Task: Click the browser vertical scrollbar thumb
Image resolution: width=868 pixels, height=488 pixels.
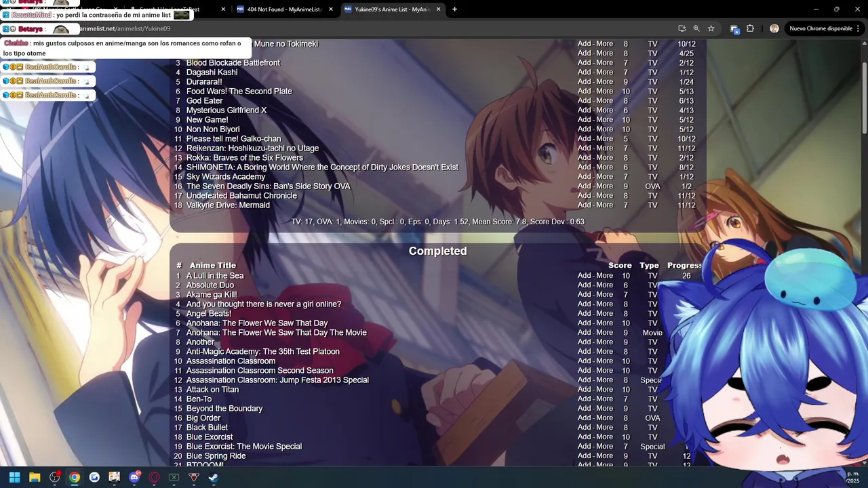Action: point(864,98)
